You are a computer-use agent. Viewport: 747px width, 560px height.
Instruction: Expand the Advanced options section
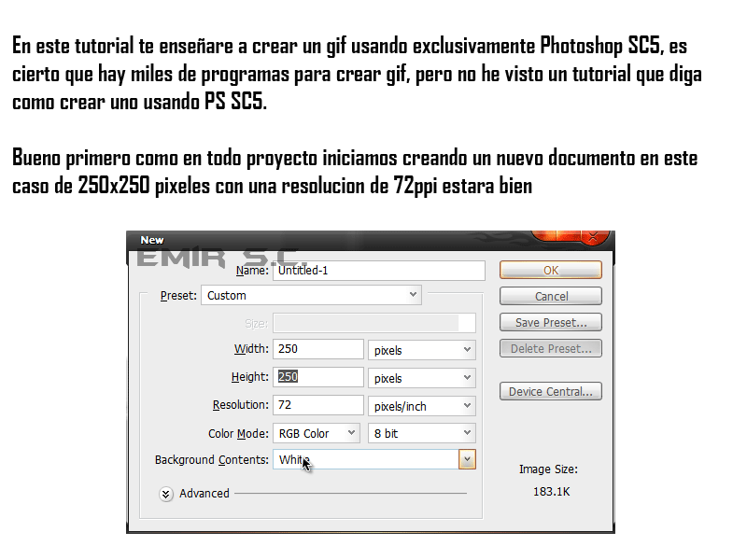click(166, 494)
